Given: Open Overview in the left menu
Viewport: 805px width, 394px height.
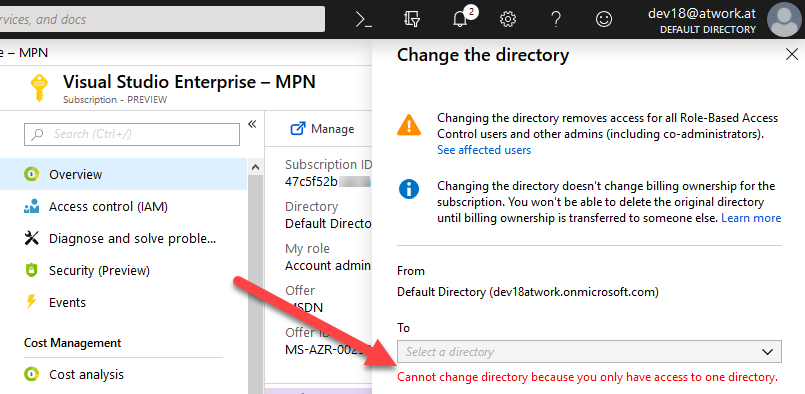Looking at the screenshot, I should coord(123,175).
